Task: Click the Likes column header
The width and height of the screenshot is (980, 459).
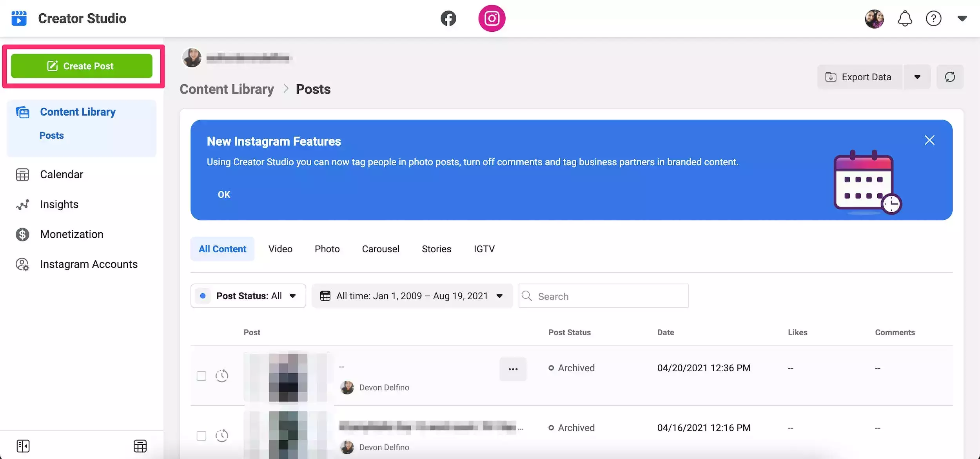Action: coord(797,333)
